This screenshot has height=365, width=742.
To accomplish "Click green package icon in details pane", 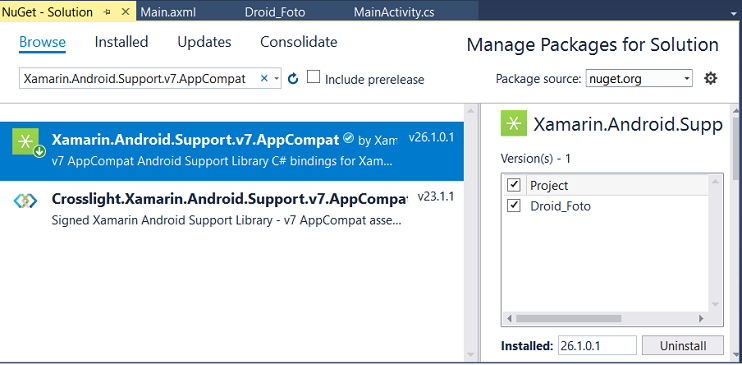I will pos(513,124).
